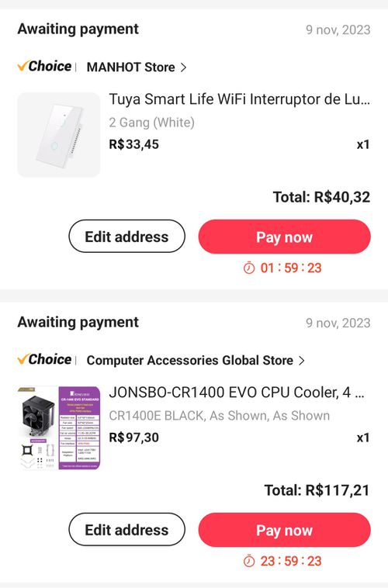Click the clock icon beside 01:59:23 countdown

coord(249,268)
